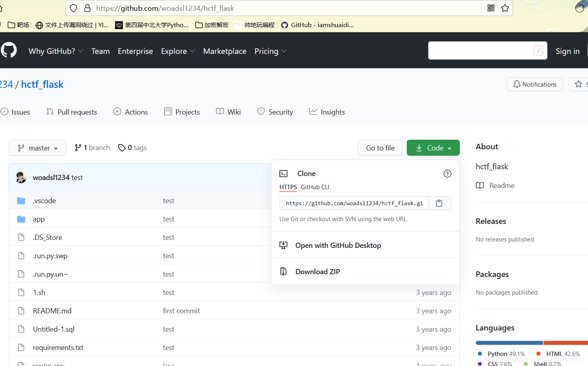Click the Releases heading link
Screen dimensions: 588x366
pos(491,221)
